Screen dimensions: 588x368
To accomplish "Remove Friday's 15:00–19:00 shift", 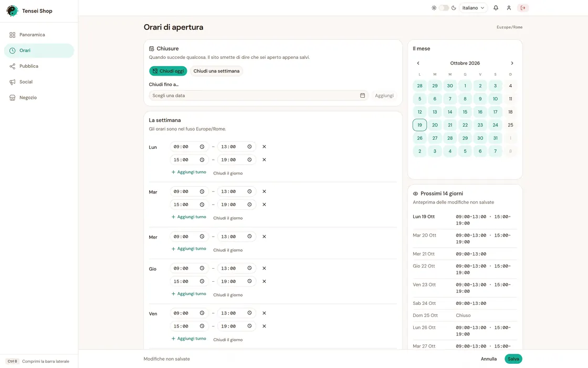I will pyautogui.click(x=264, y=326).
